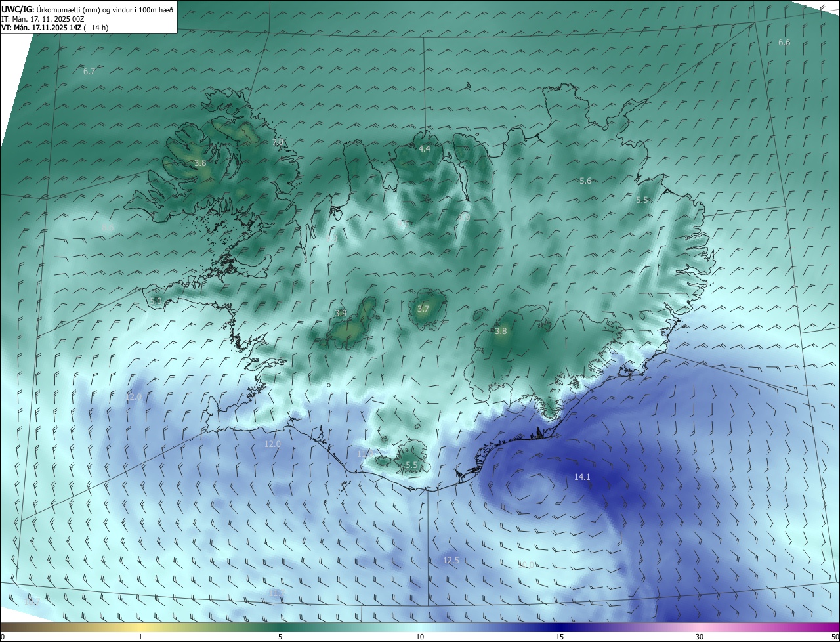Click the 5.5 label on the south coast glacier
The image size is (840, 642).
[411, 465]
